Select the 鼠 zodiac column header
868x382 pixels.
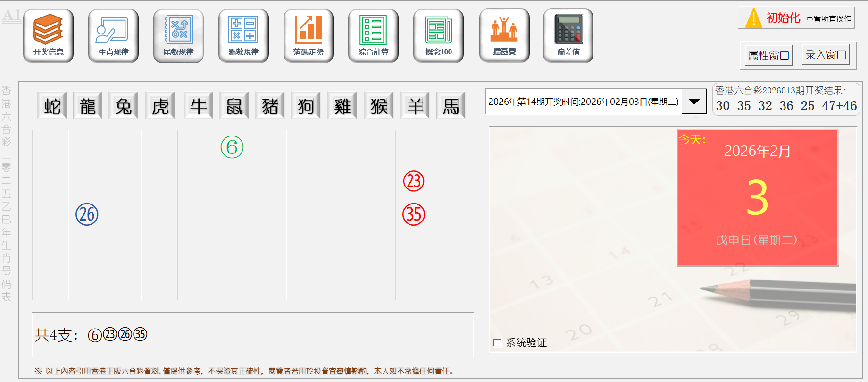coord(234,106)
